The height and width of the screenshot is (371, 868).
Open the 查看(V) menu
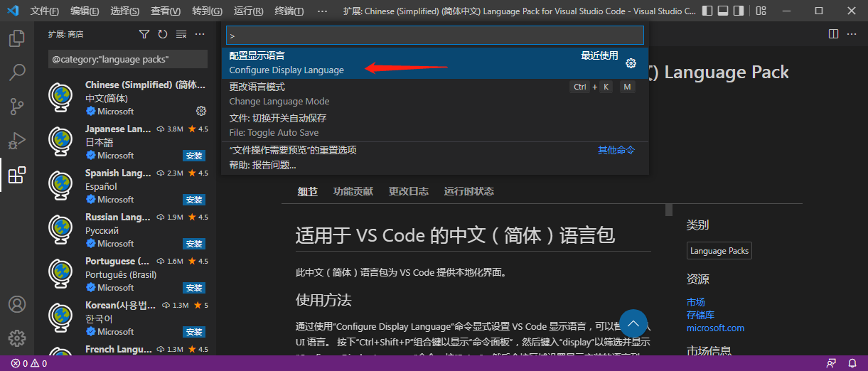pyautogui.click(x=166, y=11)
